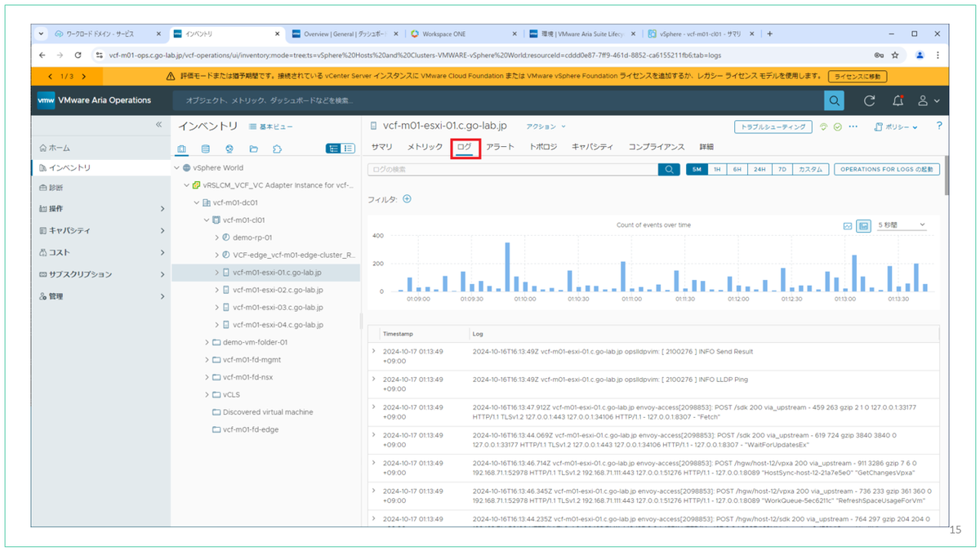Viewport: 980px width, 551px height.
Task: Click the green checkmark status icon
Action: (838, 127)
